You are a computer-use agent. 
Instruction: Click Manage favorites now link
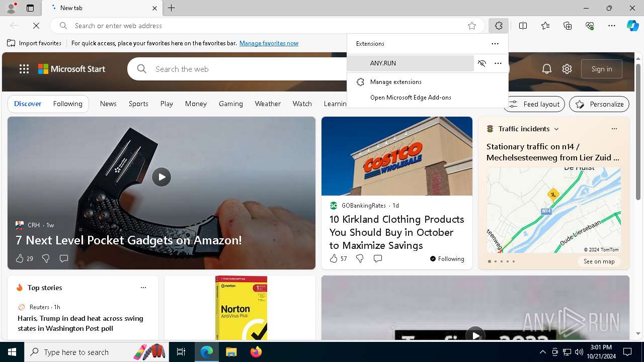pos(269,43)
